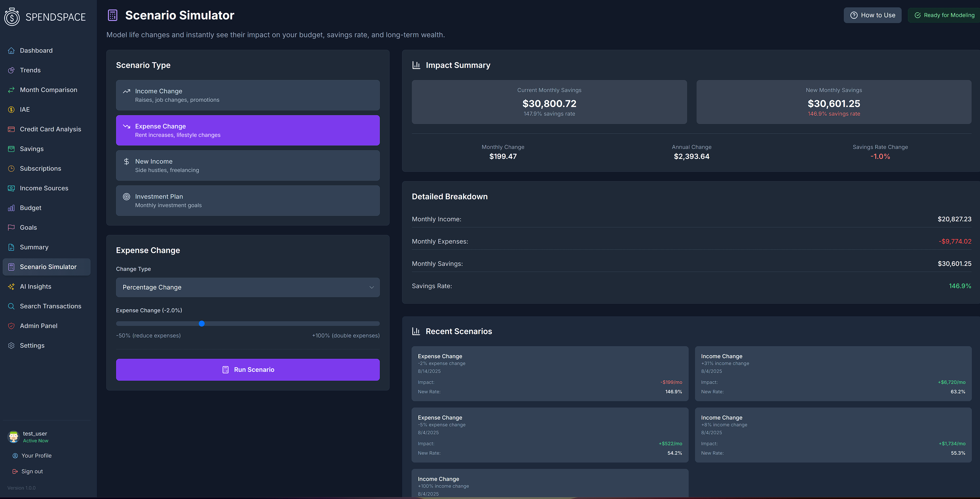This screenshot has height=499, width=980.
Task: Click the Savings wallet icon
Action: [x=12, y=149]
